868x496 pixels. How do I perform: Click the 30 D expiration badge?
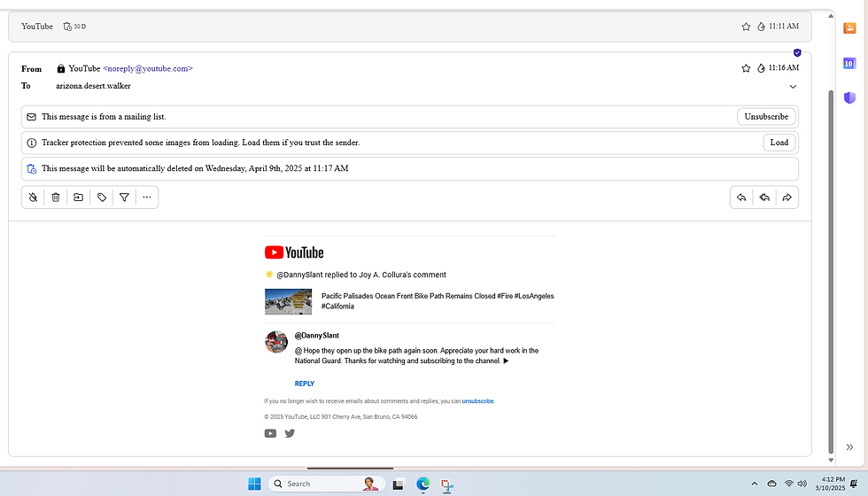74,27
